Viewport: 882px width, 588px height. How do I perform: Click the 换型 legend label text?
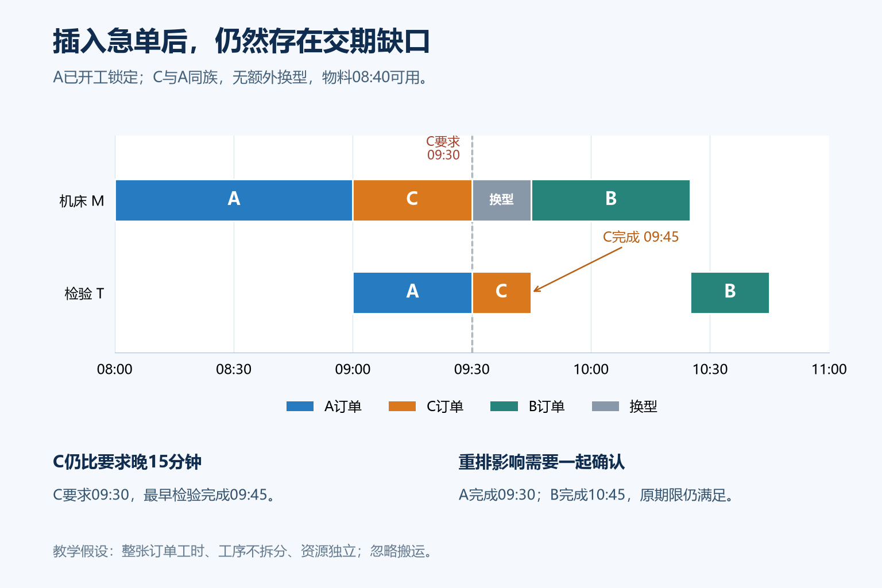click(643, 407)
